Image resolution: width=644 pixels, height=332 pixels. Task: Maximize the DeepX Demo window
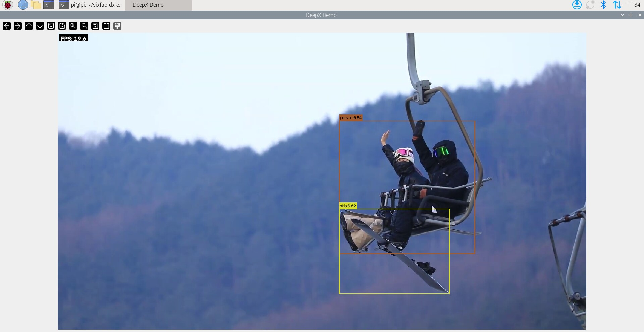(631, 15)
